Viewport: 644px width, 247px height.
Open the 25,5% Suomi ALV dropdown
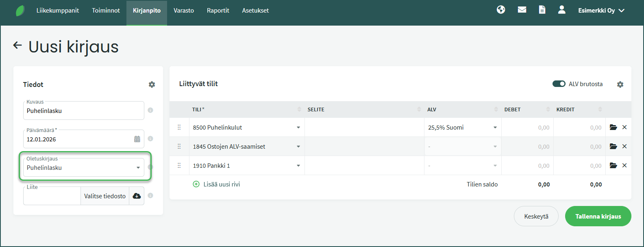click(495, 128)
